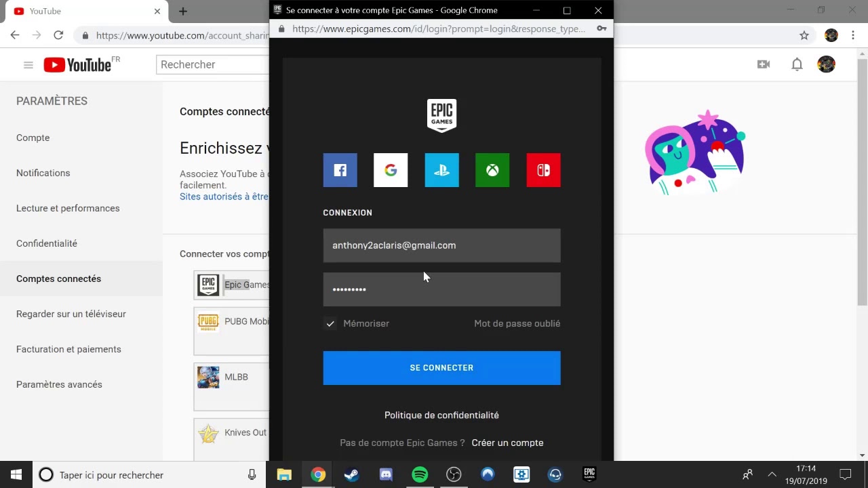Open YouTube notifications bell

tap(797, 64)
